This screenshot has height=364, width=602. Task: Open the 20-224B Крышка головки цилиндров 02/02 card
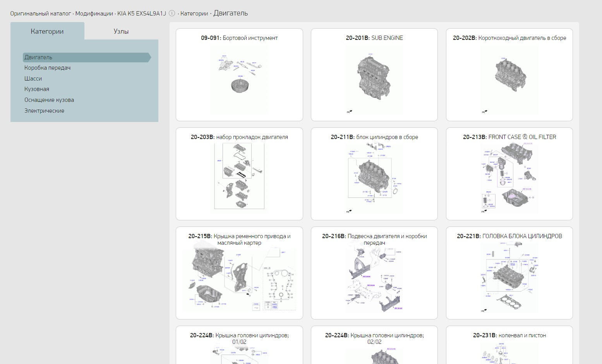(x=374, y=345)
